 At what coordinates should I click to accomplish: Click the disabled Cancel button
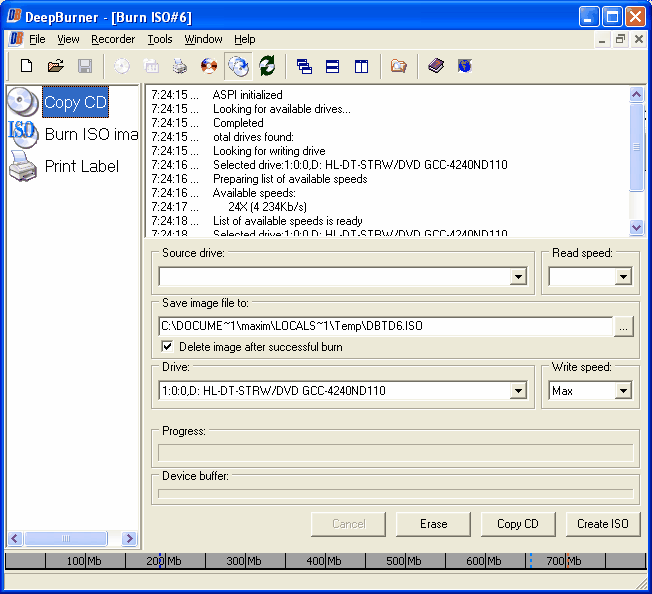348,524
